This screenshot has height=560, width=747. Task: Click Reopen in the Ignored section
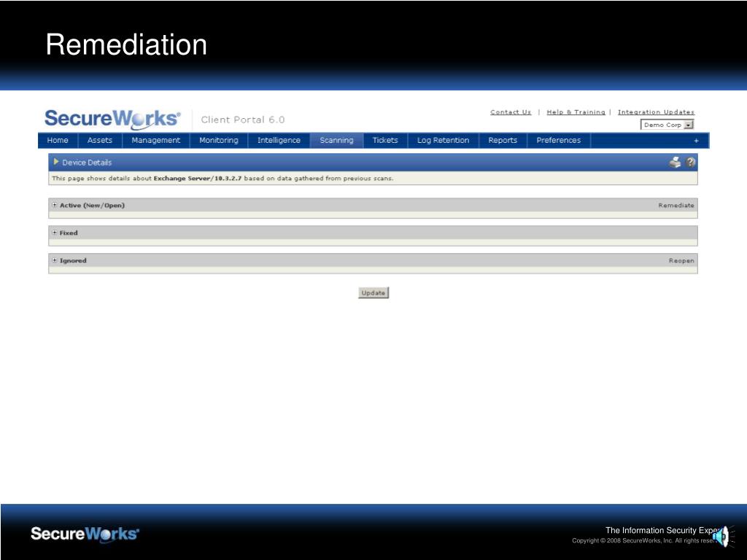click(681, 260)
